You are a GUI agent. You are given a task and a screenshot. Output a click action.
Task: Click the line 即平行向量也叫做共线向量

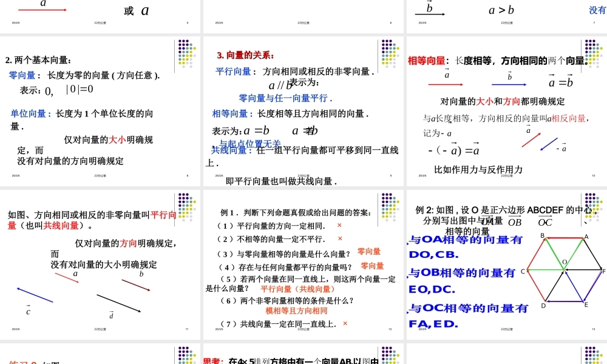tap(281, 181)
